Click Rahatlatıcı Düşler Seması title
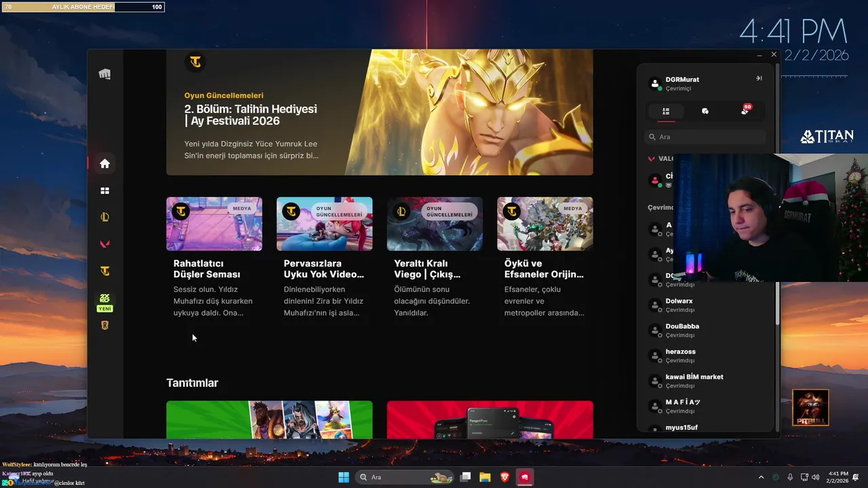This screenshot has height=488, width=868. pos(207,269)
